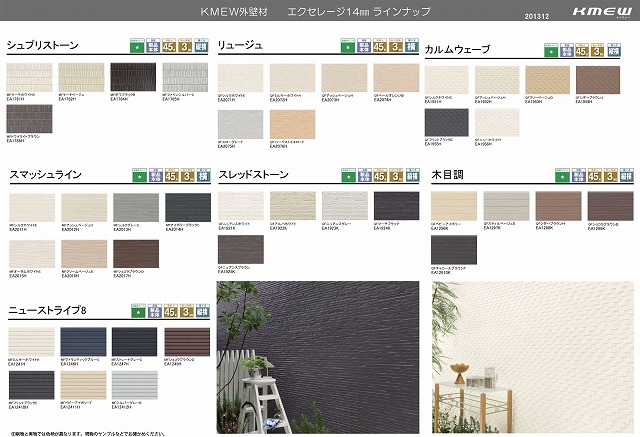Select the カルムウェーブ section heading
This screenshot has height=437, width=640.
(x=457, y=49)
